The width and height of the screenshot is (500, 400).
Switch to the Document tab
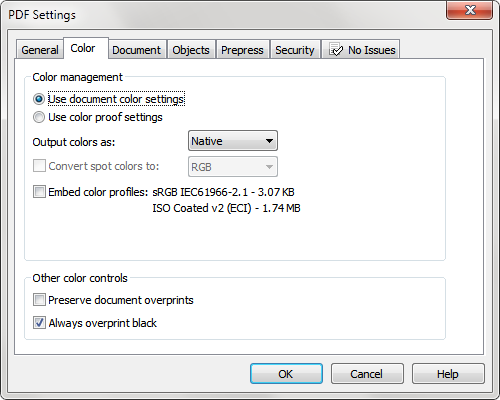137,50
